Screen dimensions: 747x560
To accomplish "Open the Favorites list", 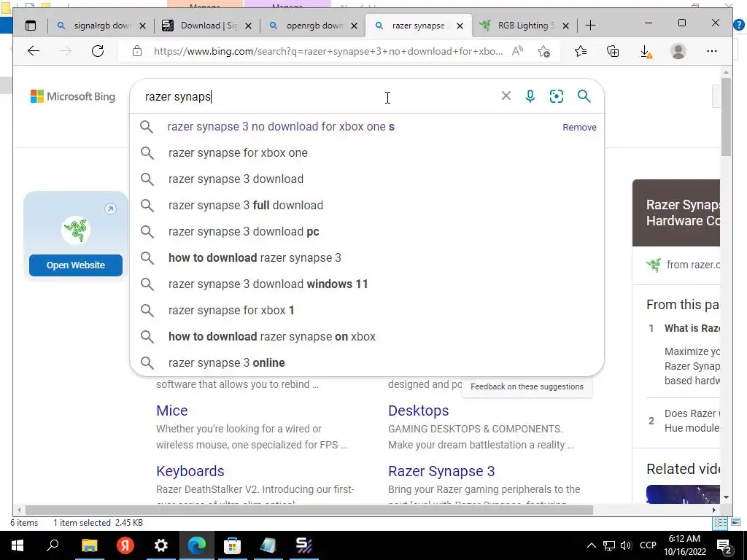I will tap(580, 51).
